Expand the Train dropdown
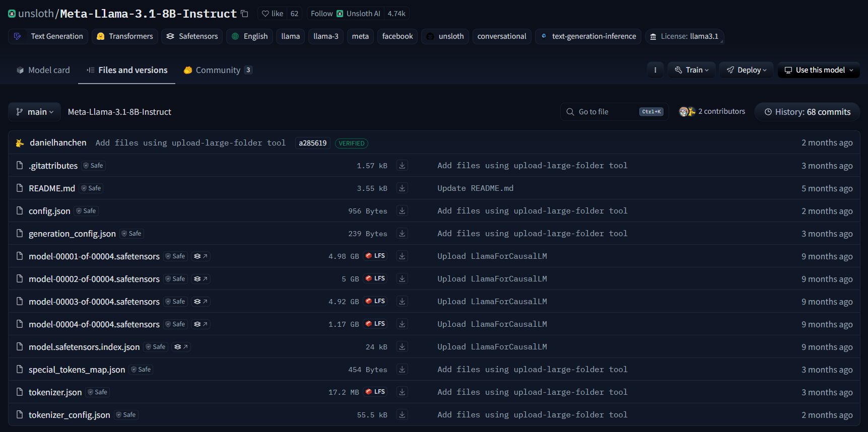 692,70
